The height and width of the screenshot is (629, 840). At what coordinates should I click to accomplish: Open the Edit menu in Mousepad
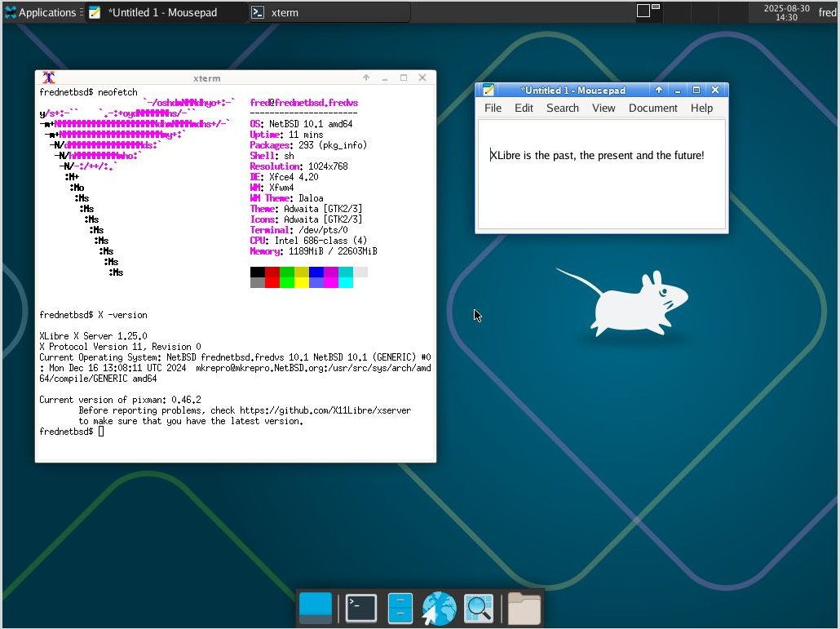point(524,109)
